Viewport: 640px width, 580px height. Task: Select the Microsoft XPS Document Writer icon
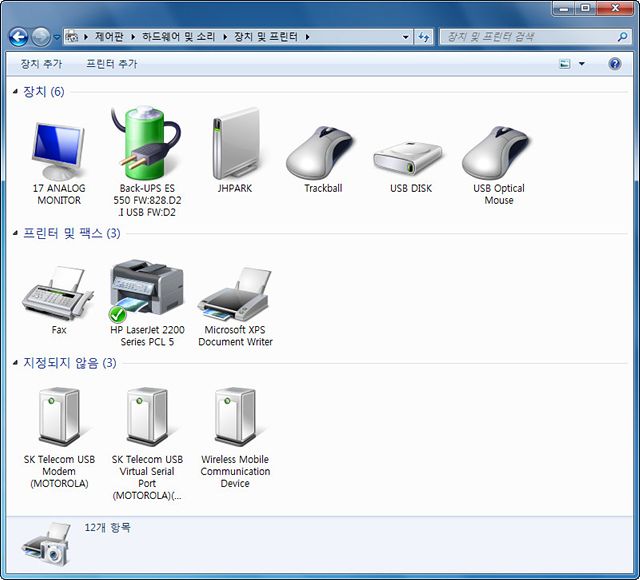click(x=234, y=294)
